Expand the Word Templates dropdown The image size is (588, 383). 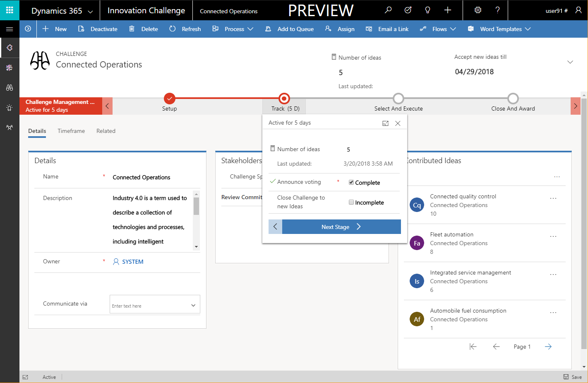click(499, 29)
